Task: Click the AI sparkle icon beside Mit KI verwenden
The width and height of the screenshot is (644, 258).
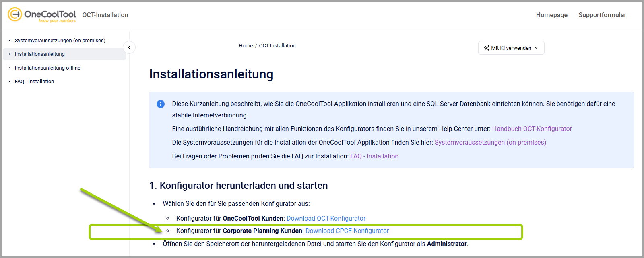Action: tap(486, 48)
